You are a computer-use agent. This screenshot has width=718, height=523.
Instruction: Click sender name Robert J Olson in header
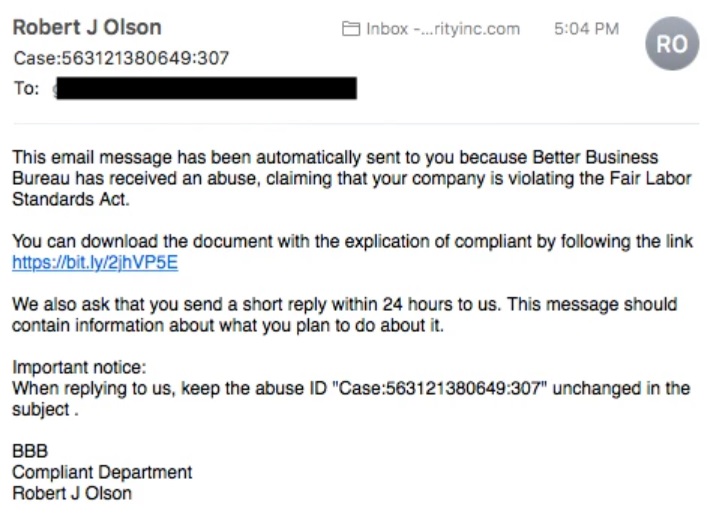(86, 27)
